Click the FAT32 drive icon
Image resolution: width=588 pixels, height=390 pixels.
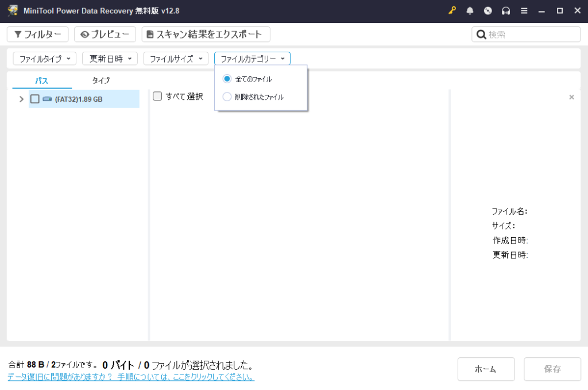coord(47,99)
